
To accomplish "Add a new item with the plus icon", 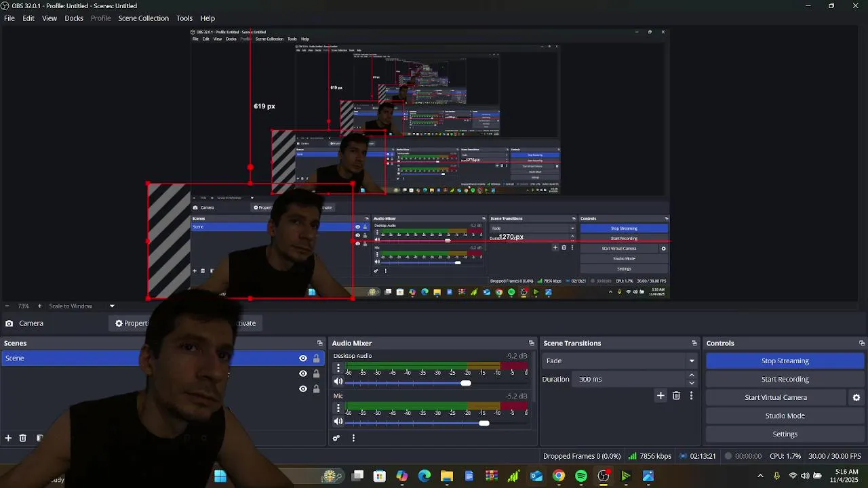I will tap(8, 439).
